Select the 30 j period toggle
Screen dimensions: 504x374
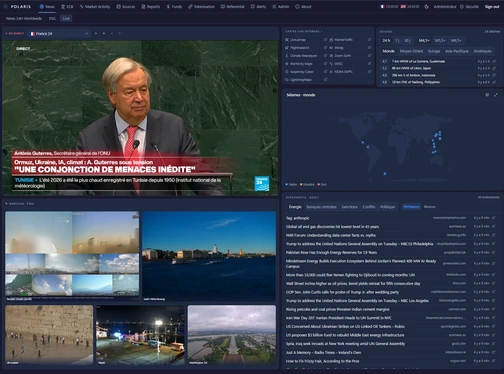[x=407, y=41]
